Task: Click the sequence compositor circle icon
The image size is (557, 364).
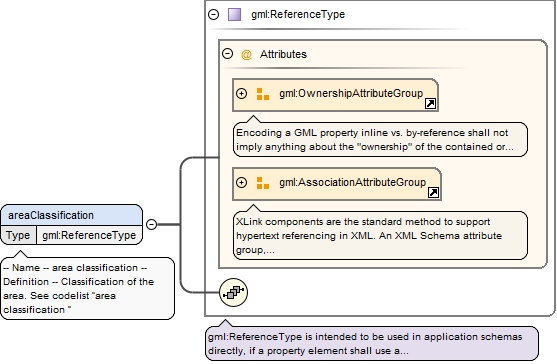Action: (x=233, y=292)
